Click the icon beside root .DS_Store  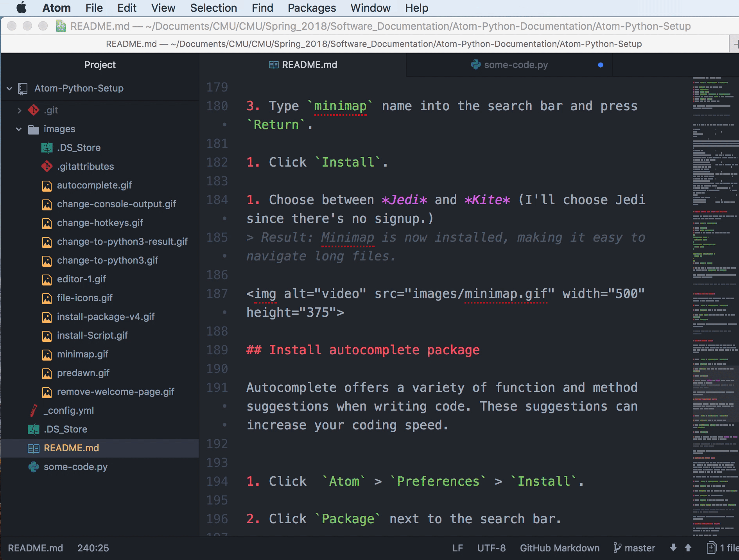click(x=34, y=429)
